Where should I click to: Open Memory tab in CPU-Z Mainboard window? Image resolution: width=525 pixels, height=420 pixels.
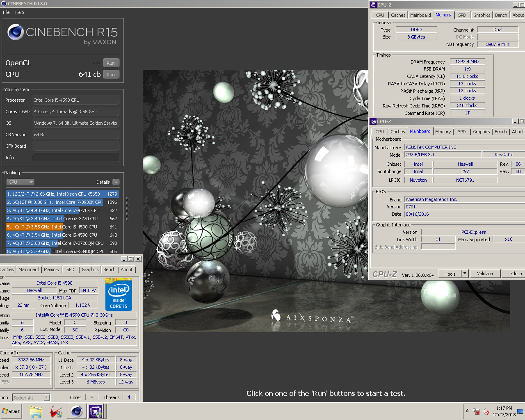pos(443,132)
